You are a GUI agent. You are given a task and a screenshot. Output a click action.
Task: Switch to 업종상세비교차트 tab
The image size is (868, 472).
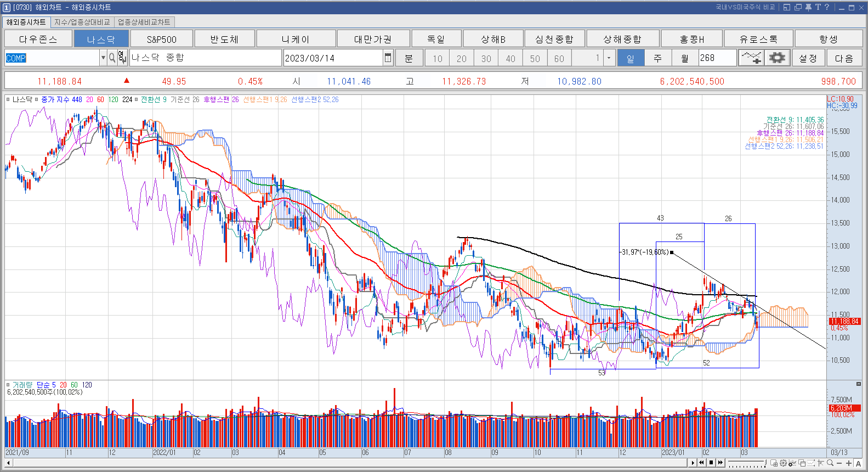(x=144, y=22)
